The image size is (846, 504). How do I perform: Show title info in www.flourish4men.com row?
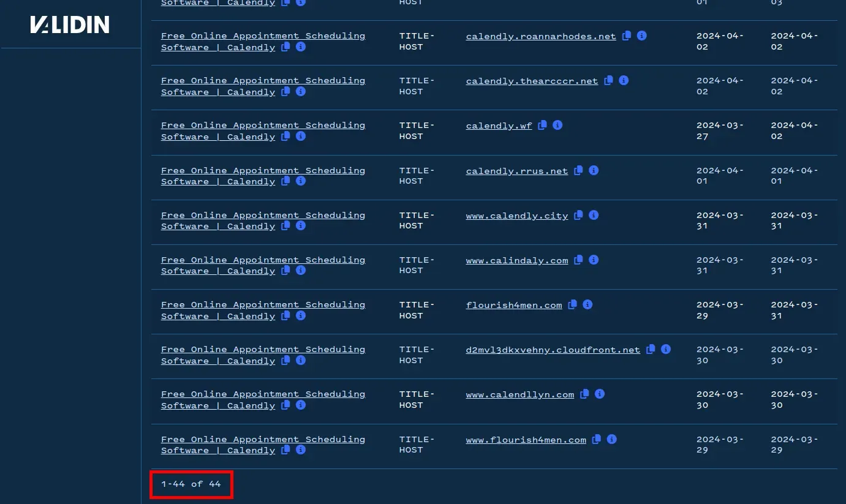[x=301, y=449]
